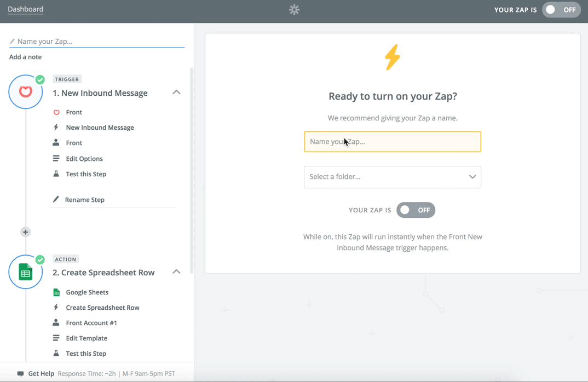588x382 pixels.
Task: Click the Add a note link
Action: coord(26,57)
